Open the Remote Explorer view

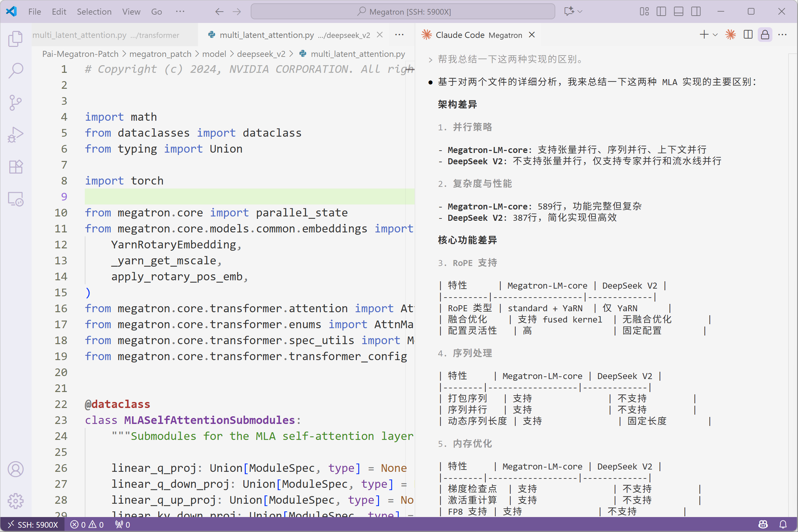tap(16, 199)
